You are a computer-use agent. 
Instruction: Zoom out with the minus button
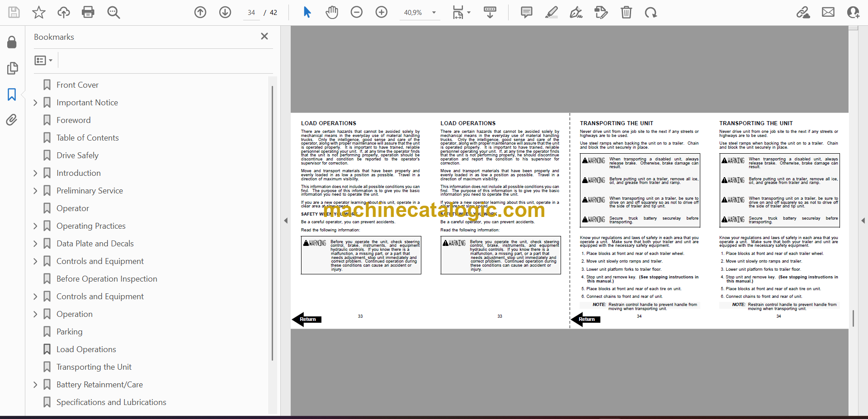click(357, 12)
